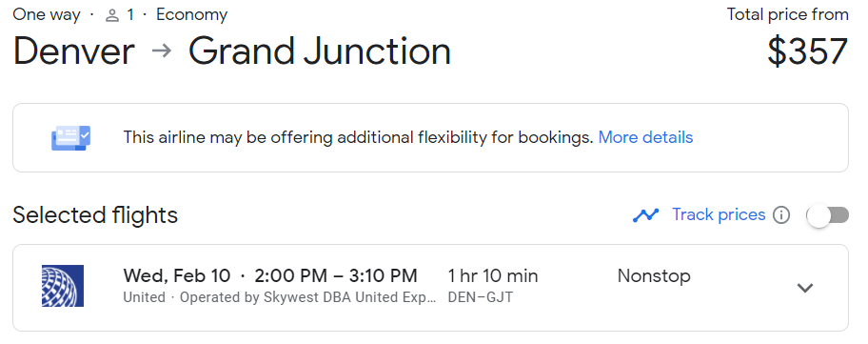
Task: Click the Grand Junction destination heading
Action: point(320,51)
